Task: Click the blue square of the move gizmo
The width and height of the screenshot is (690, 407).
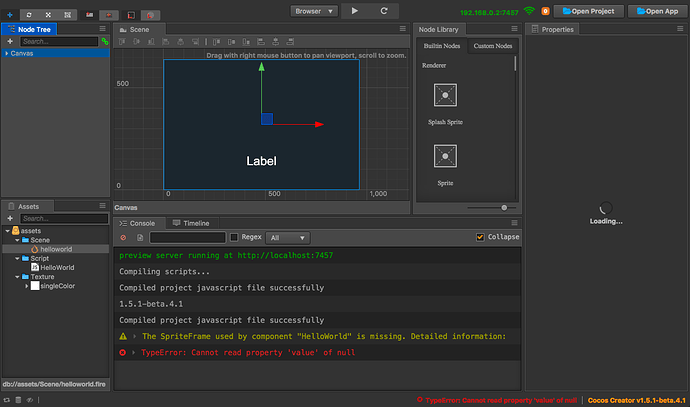Action: click(267, 119)
